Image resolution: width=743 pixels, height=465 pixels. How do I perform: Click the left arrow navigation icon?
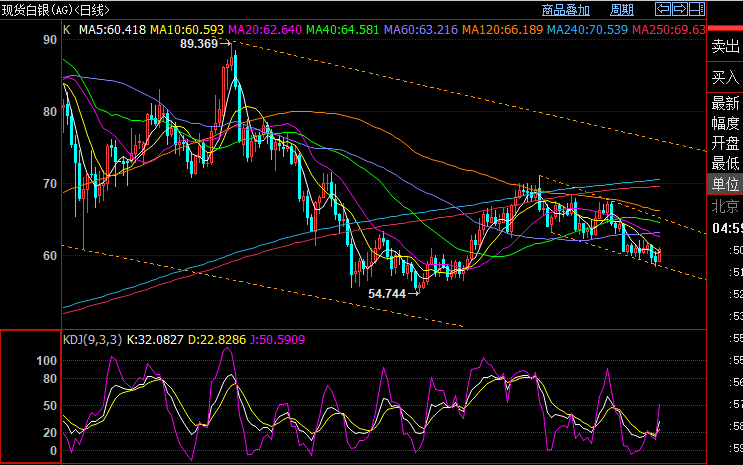point(663,9)
